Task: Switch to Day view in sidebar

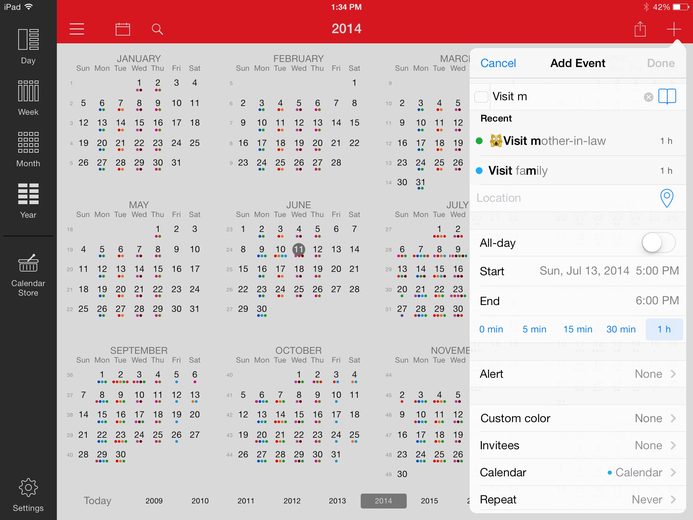Action: (28, 46)
